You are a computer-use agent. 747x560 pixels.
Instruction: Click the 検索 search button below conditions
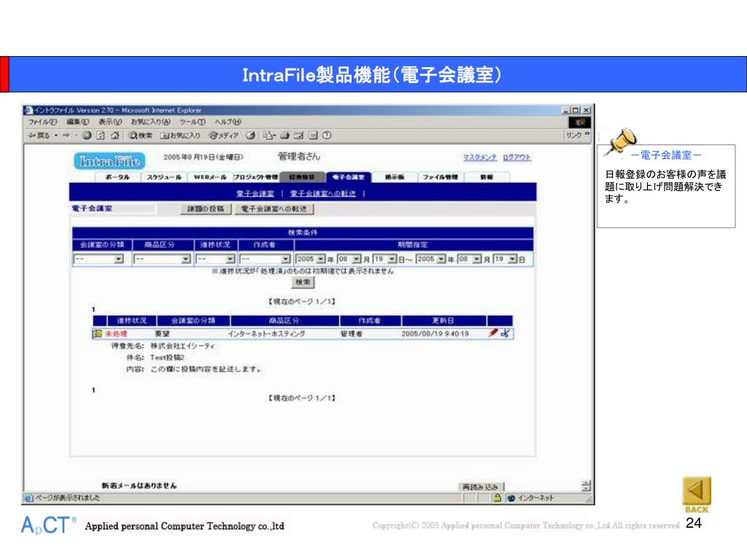point(303,282)
